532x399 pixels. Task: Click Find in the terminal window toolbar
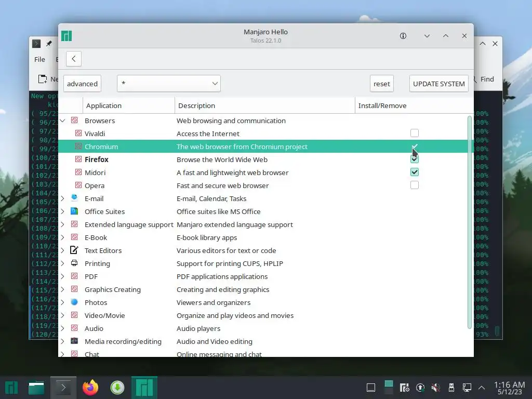click(x=484, y=79)
